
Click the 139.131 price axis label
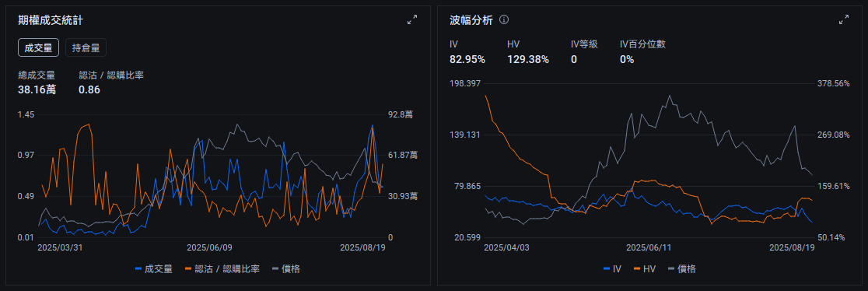pyautogui.click(x=466, y=135)
